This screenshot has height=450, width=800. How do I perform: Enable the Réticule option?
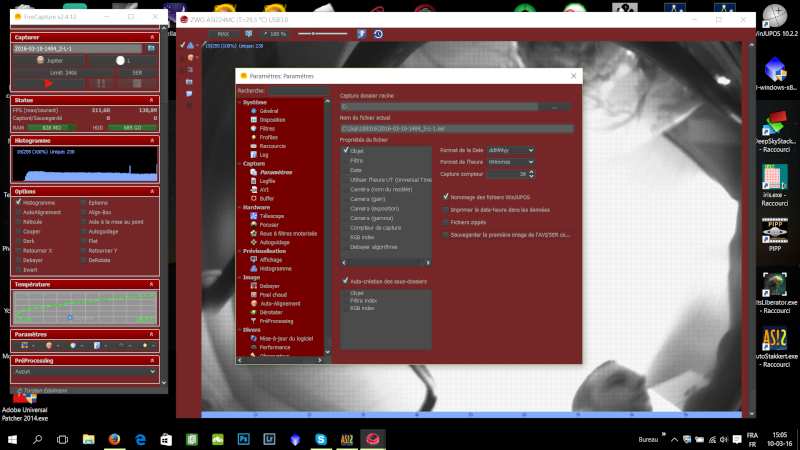(18, 222)
